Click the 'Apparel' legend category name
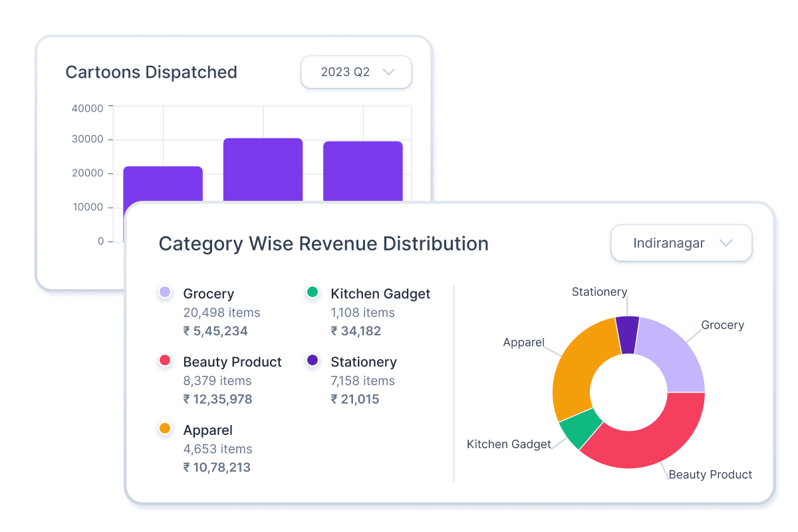The image size is (798, 532). [x=208, y=430]
